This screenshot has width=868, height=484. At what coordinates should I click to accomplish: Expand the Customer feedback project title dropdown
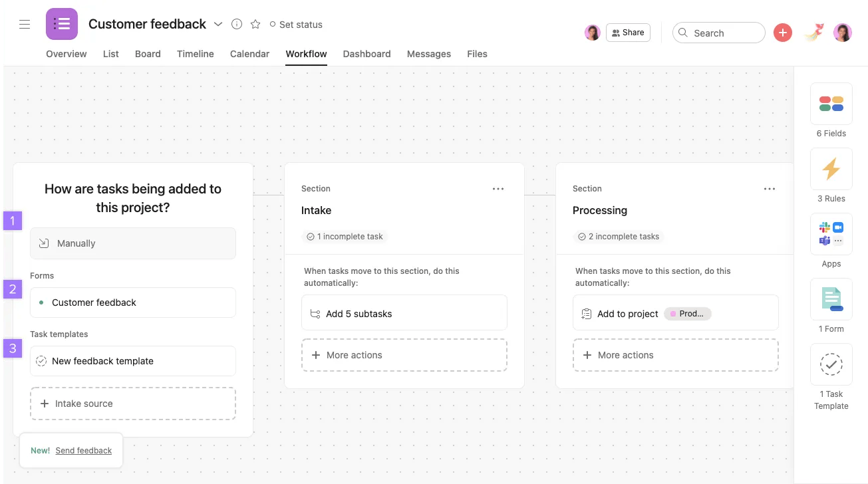(x=218, y=23)
